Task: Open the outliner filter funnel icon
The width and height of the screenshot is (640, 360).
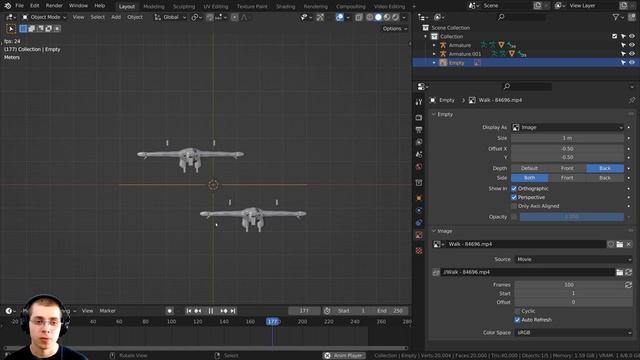Action: click(616, 17)
